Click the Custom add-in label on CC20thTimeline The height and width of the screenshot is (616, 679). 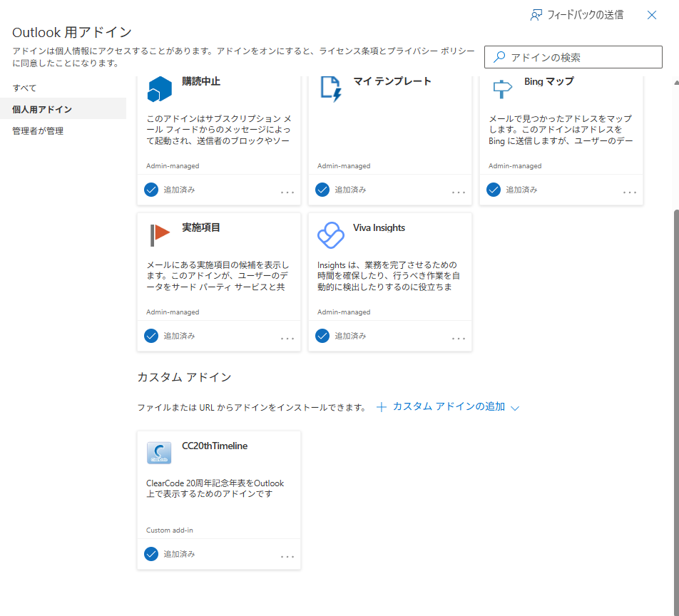170,530
